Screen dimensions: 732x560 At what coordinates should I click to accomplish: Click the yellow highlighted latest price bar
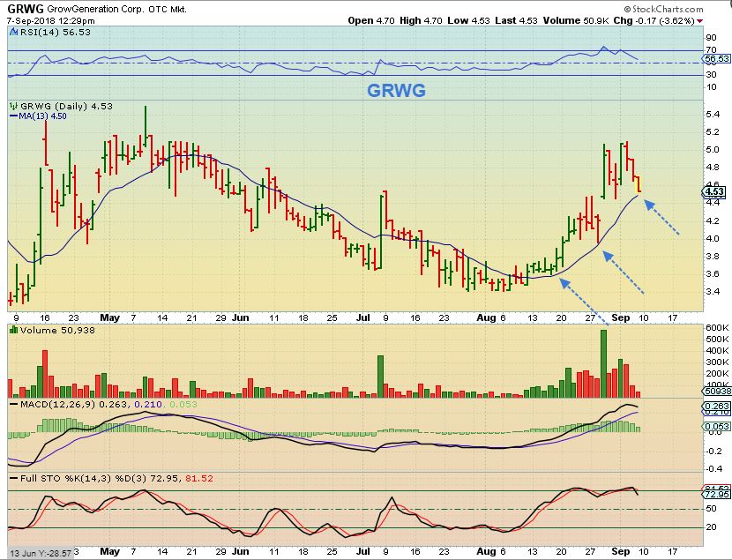(x=639, y=184)
